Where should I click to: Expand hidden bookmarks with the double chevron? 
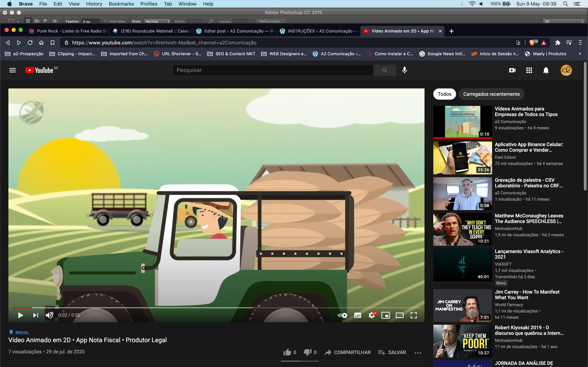(x=580, y=54)
